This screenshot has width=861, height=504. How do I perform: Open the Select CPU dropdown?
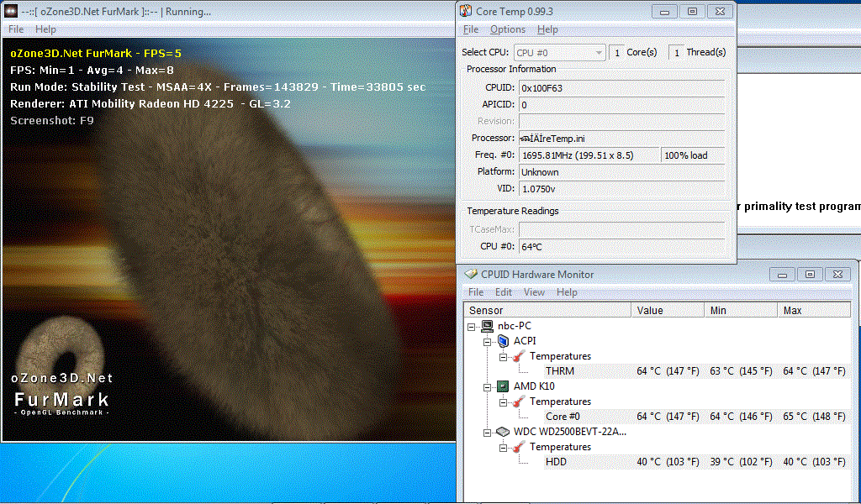coord(559,53)
